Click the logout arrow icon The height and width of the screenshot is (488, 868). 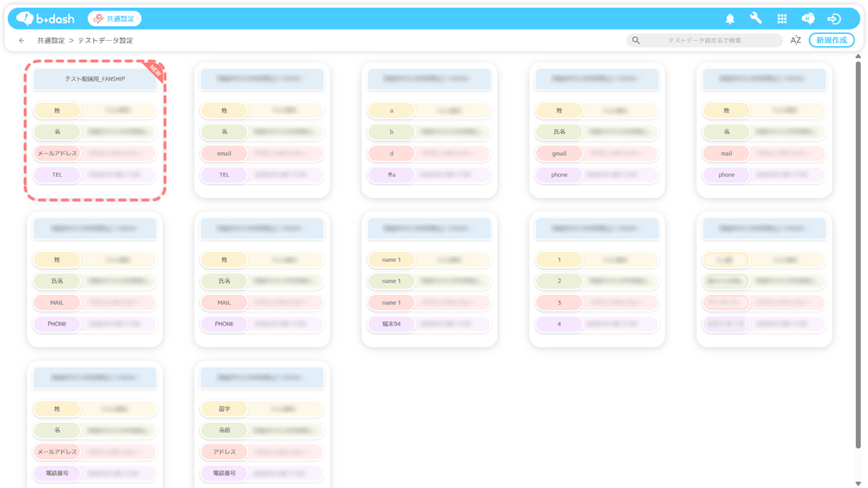[834, 19]
